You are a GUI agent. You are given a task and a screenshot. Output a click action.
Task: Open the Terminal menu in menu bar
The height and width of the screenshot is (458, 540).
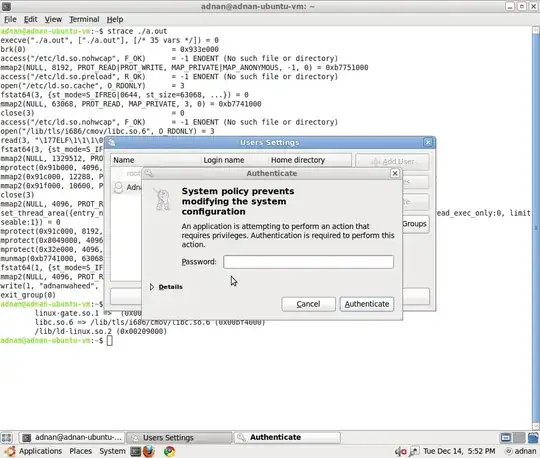click(x=84, y=19)
